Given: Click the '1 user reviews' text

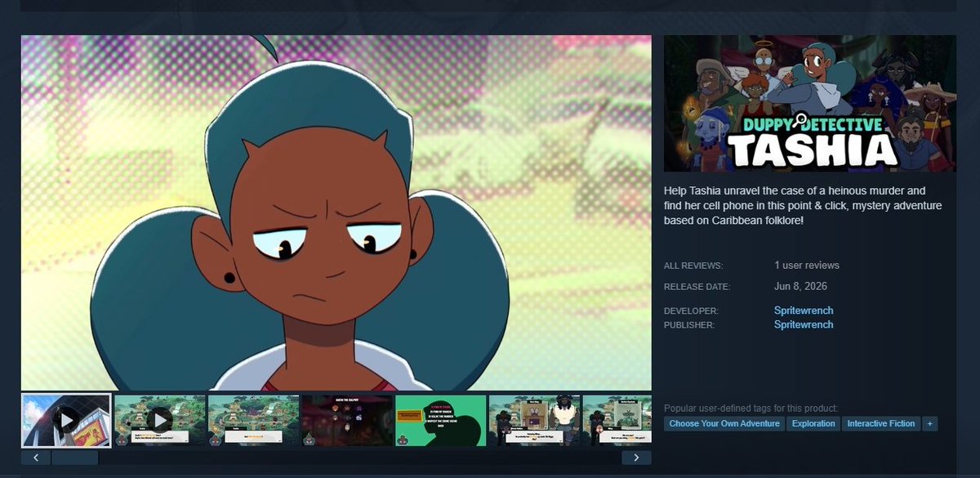Looking at the screenshot, I should (x=807, y=266).
